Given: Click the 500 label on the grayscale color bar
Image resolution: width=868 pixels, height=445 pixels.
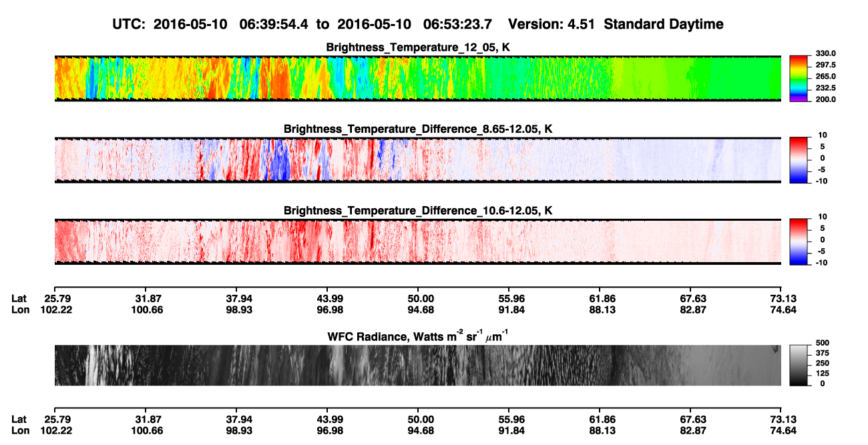Looking at the screenshot, I should coord(822,343).
